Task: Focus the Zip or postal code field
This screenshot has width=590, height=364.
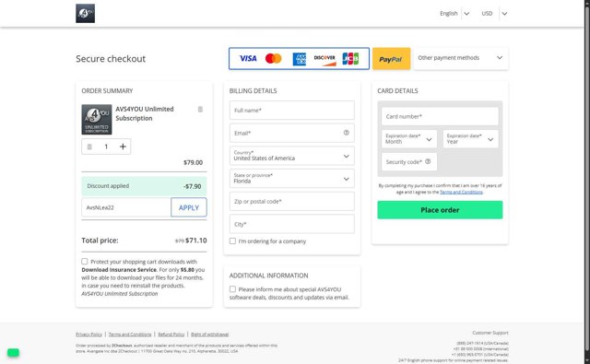Action: pos(292,202)
